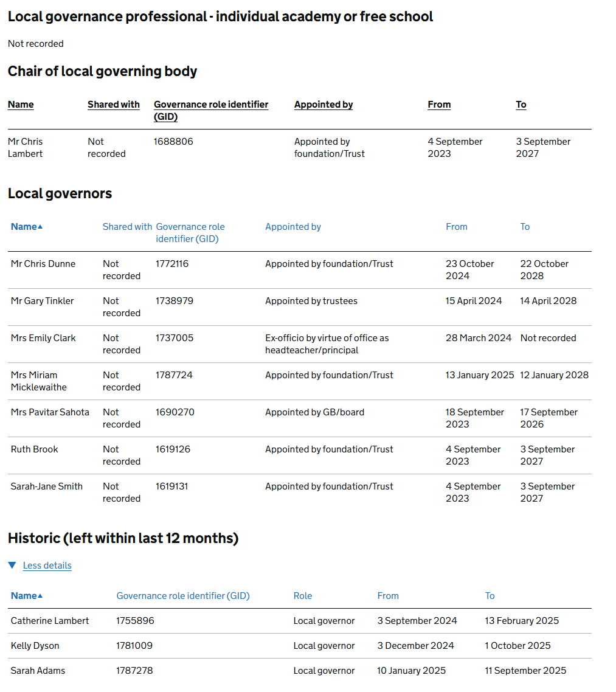The image size is (616, 692).
Task: Sort Local governors by Shared with
Action: point(127,227)
